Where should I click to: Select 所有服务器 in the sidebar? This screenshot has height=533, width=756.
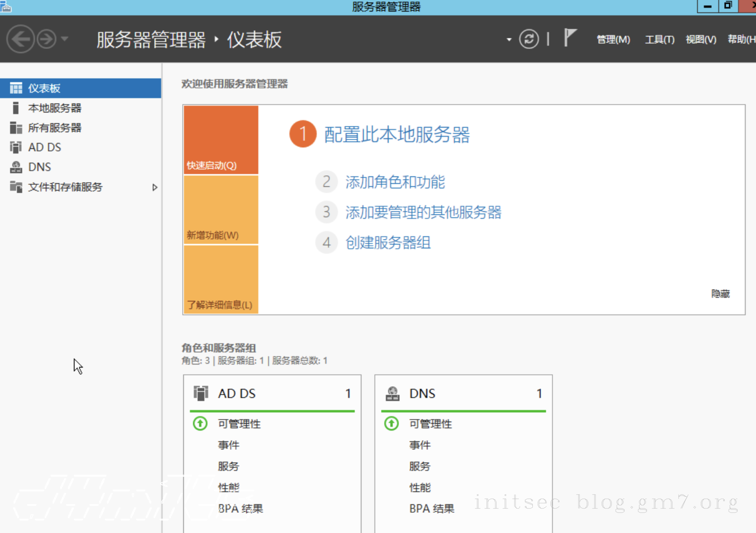point(55,128)
